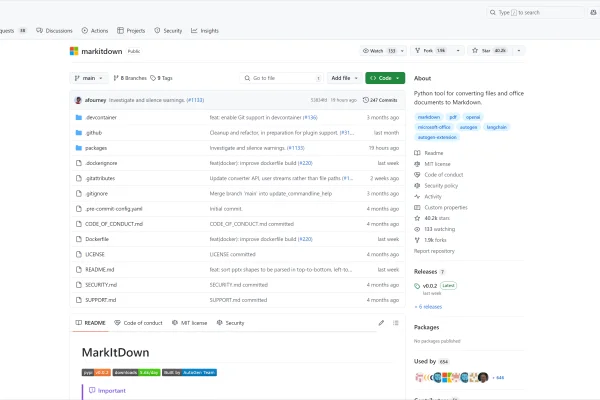Click the microsoft-office topic tag

point(434,127)
